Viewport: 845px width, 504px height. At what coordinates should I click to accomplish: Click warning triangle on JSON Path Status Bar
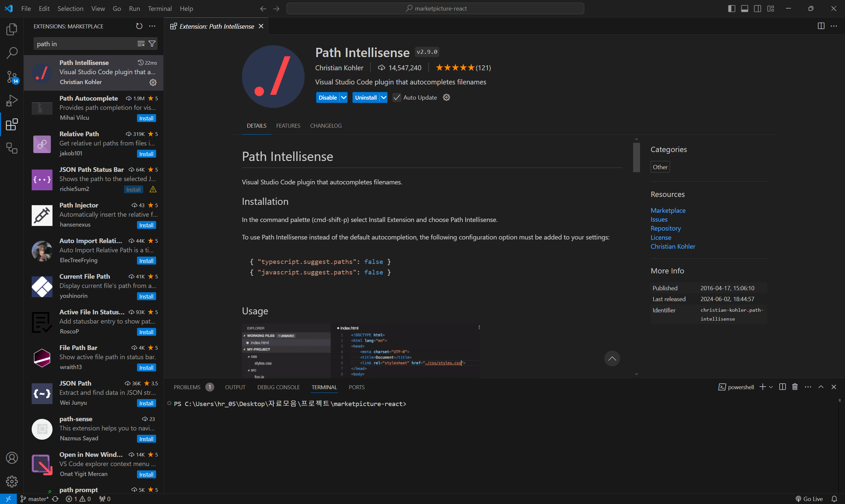pos(153,190)
